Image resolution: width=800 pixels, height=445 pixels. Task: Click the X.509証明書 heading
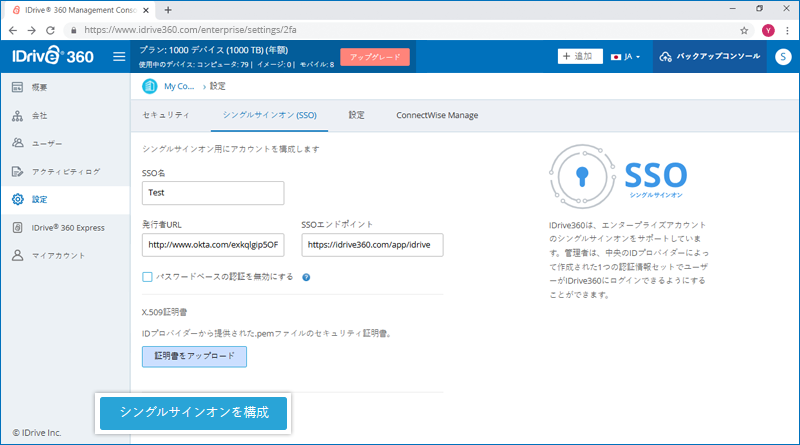[164, 312]
